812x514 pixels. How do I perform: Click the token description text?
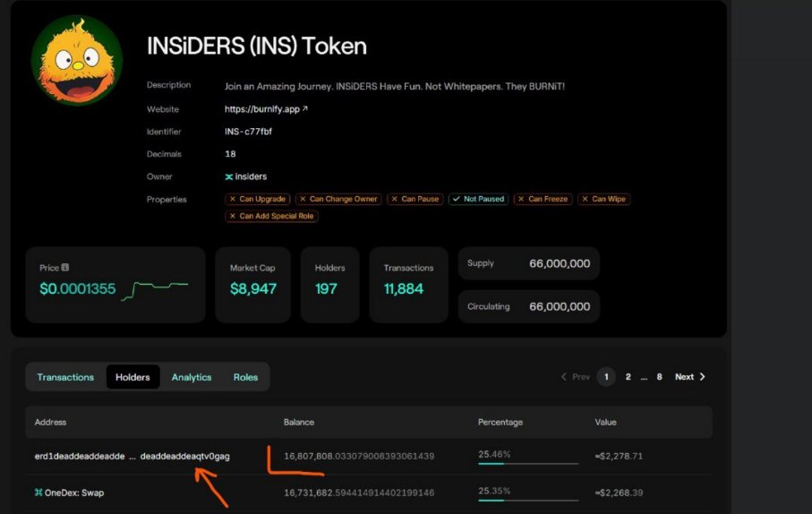point(395,87)
